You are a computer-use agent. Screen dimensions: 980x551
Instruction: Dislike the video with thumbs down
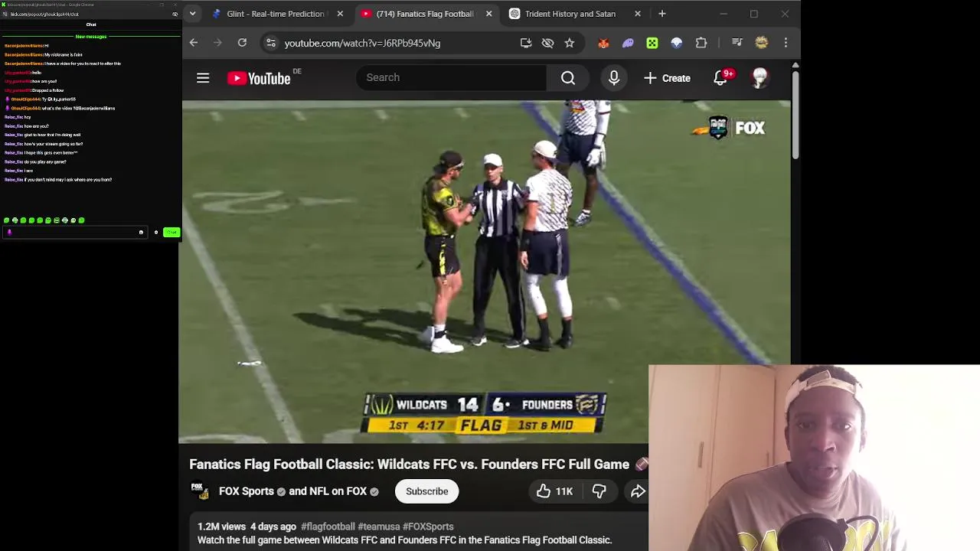coord(599,491)
